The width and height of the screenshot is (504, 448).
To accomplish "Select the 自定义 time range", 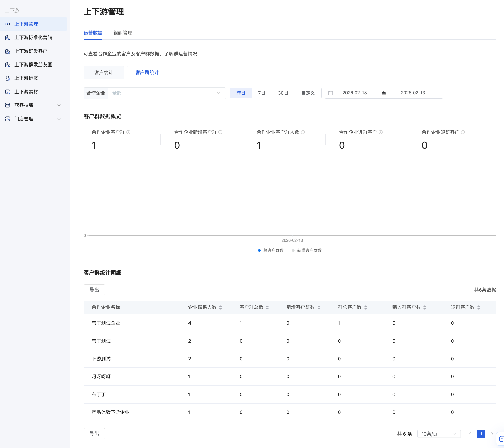I will point(308,93).
